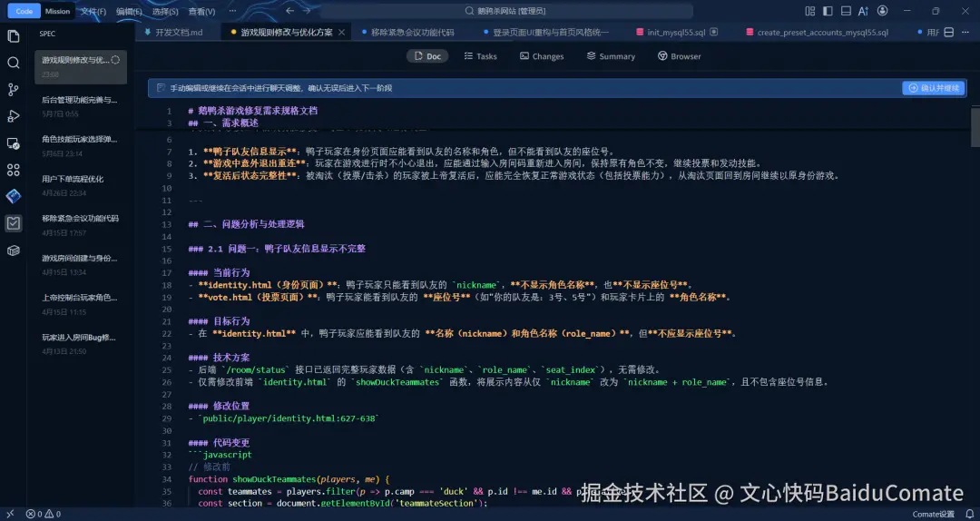Select the 用户下单流程优化 spec entry
This screenshot has width=980, height=521.
(81, 186)
